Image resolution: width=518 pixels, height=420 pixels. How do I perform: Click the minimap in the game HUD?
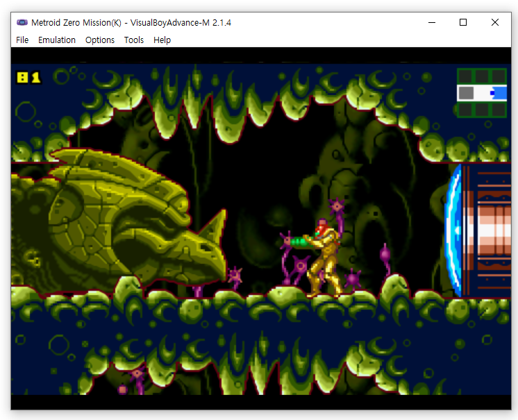point(482,93)
